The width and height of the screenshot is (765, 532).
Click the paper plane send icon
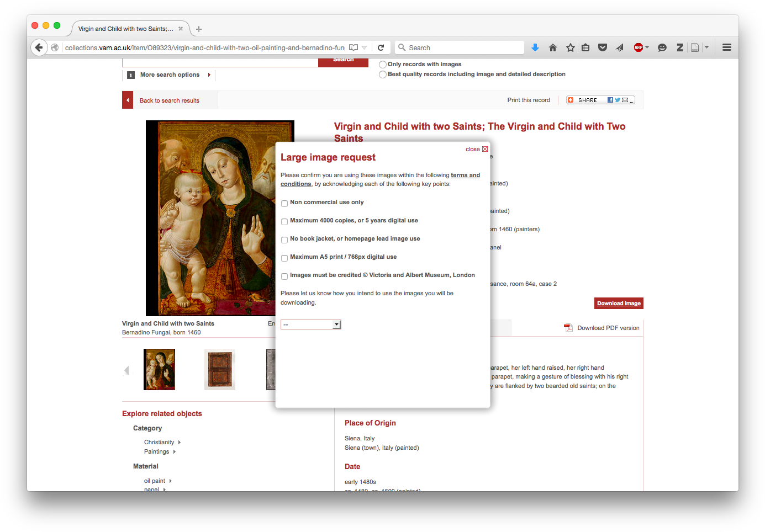click(x=620, y=47)
